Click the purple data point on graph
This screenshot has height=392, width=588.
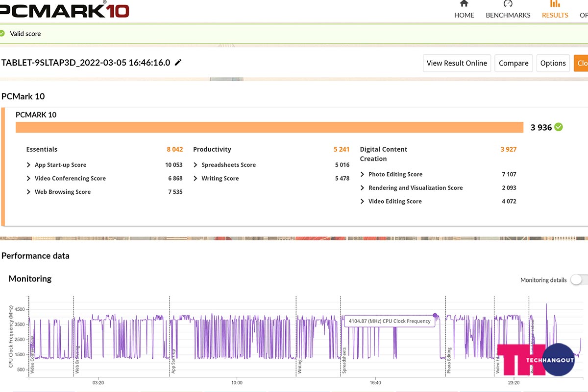pos(435,316)
